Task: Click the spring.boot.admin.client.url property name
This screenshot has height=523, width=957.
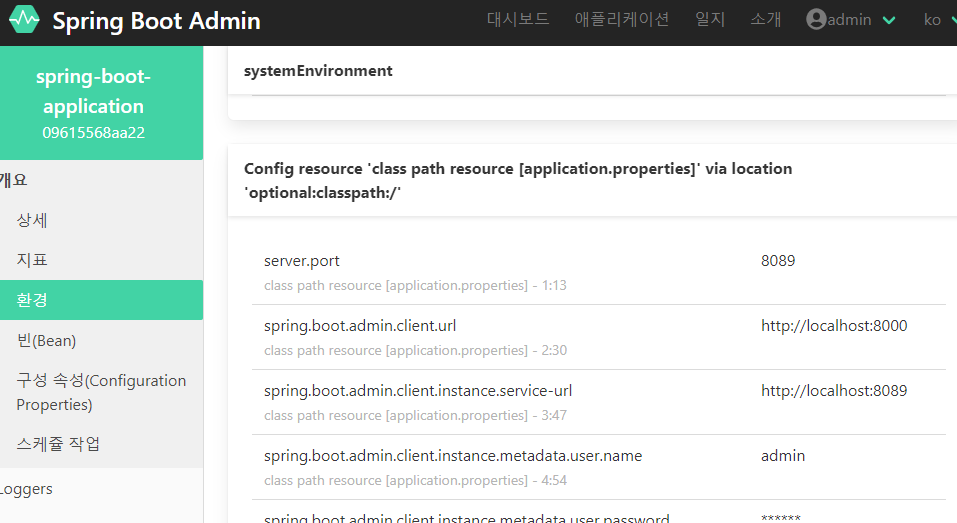Action: (360, 326)
